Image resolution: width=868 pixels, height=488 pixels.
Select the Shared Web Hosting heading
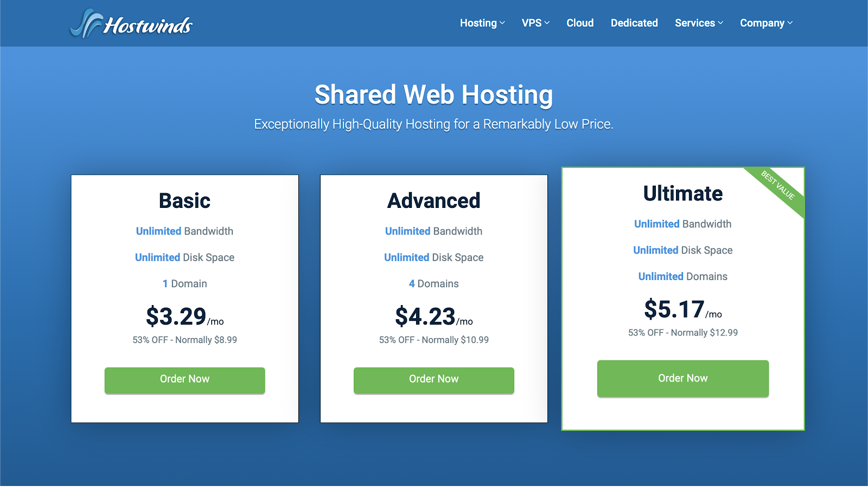coord(433,94)
